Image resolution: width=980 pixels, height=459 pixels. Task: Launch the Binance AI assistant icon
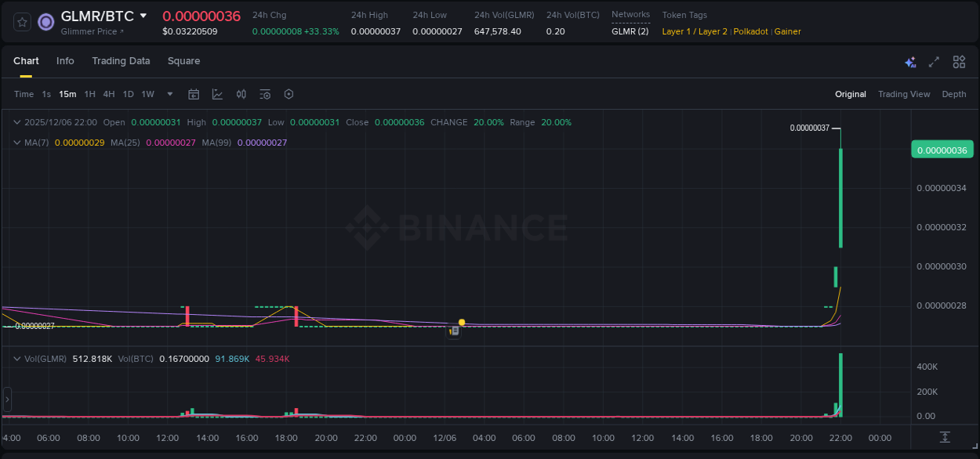click(x=910, y=62)
